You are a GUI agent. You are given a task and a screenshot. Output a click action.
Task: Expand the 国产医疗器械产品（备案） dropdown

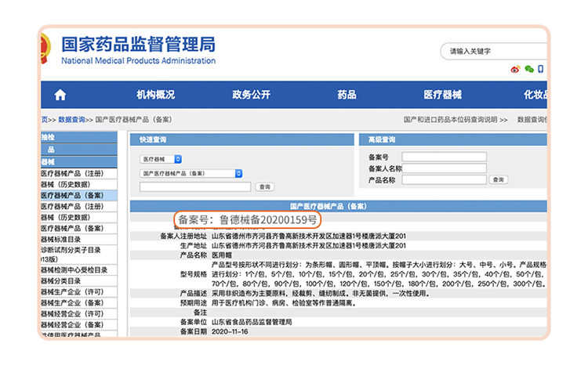coord(191,173)
